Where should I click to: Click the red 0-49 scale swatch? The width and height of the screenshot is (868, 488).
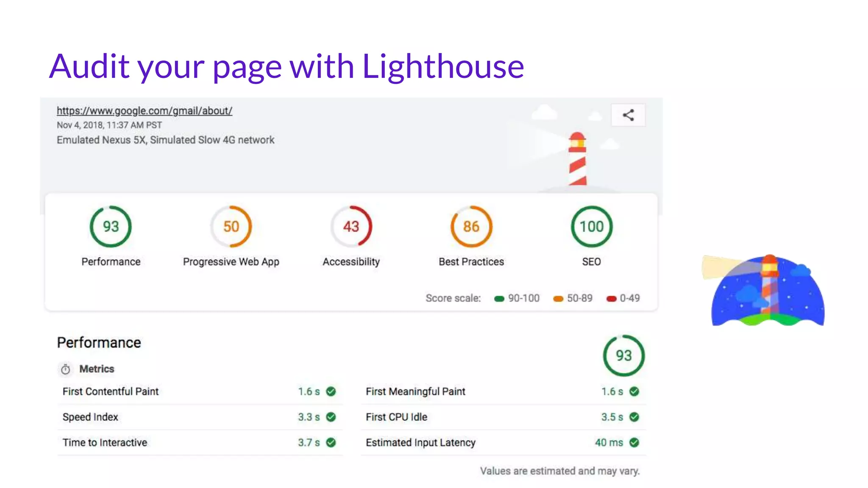(611, 299)
